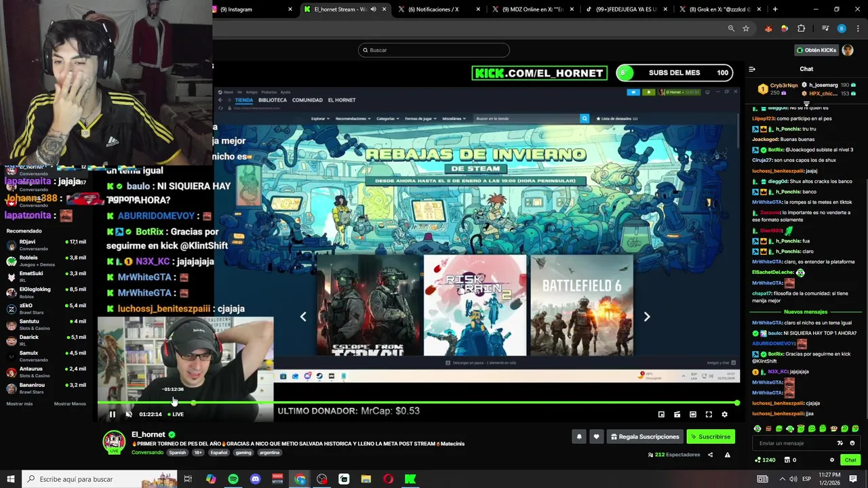
Task: Open Kick app from the taskbar
Action: (x=410, y=479)
